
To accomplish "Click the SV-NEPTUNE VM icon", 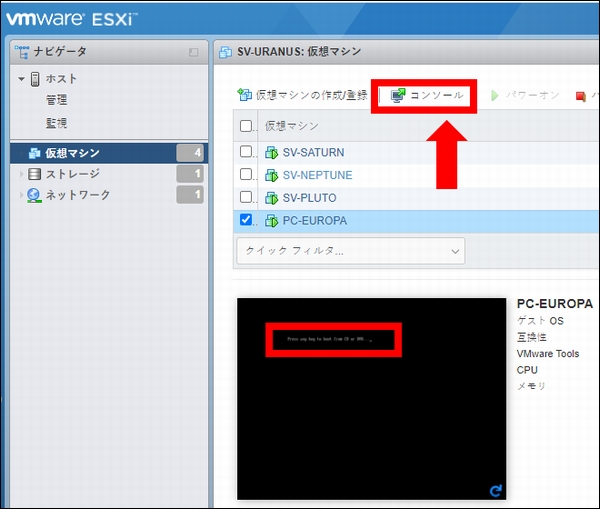I will click(x=271, y=175).
